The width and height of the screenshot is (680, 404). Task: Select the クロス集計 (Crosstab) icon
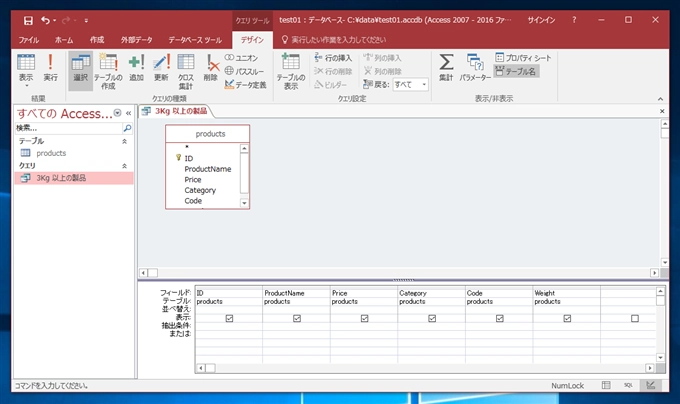(186, 68)
